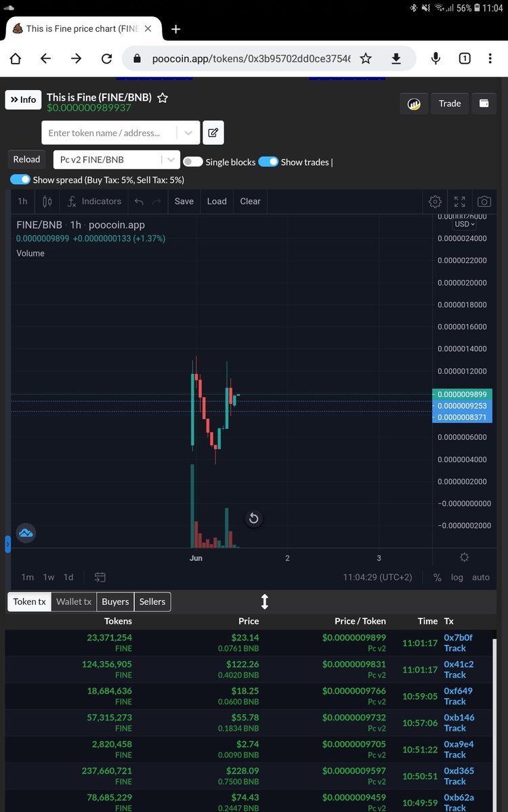Change the 1h chart interval selector

[x=22, y=201]
